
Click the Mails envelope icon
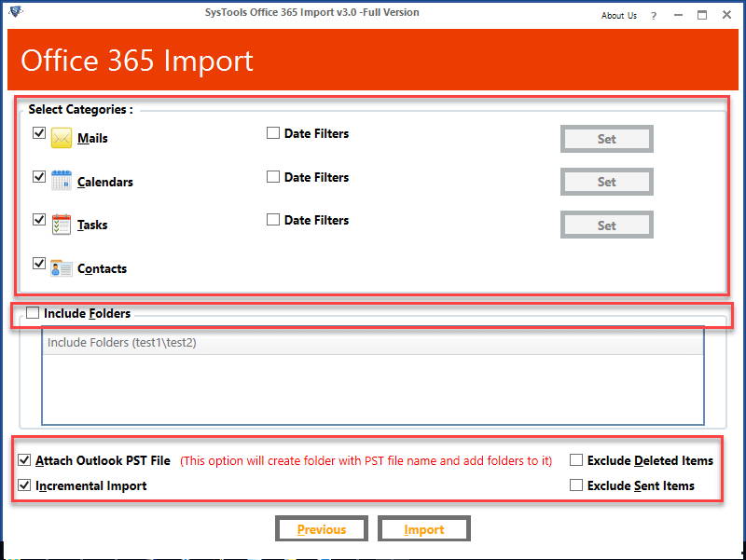62,138
